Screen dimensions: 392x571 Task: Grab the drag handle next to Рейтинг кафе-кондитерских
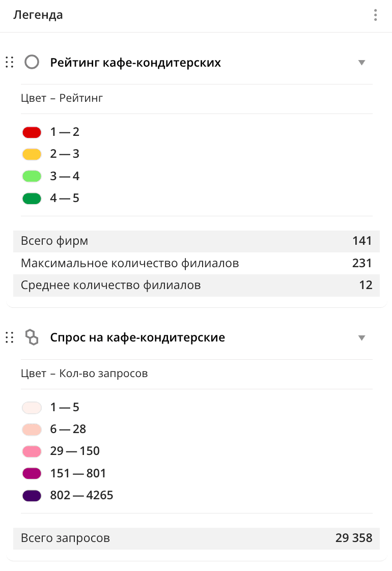click(x=9, y=62)
